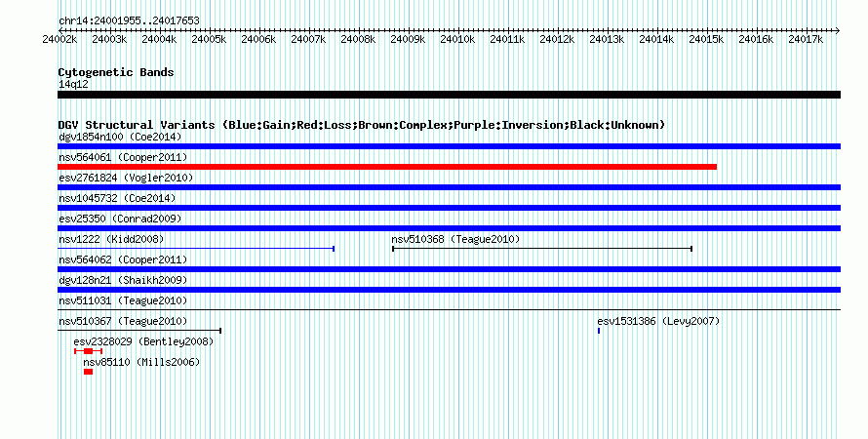Select the red esv2328029 loss glyph
Viewport: 868px width, 439px height.
[89, 351]
